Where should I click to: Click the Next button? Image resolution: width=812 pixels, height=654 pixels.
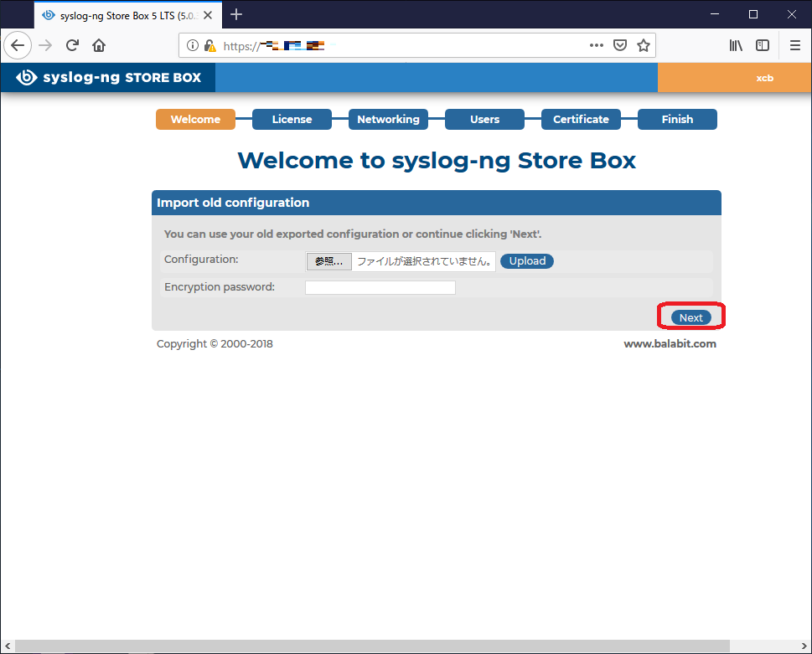click(x=691, y=317)
